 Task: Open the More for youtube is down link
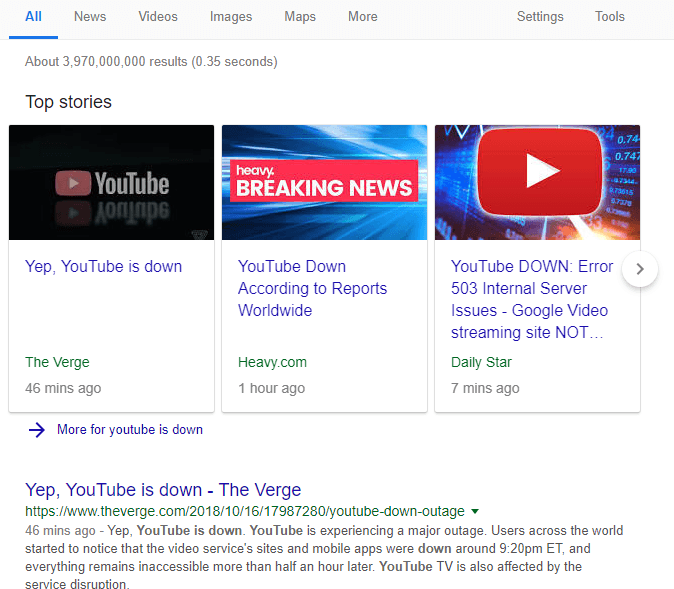[x=130, y=429]
